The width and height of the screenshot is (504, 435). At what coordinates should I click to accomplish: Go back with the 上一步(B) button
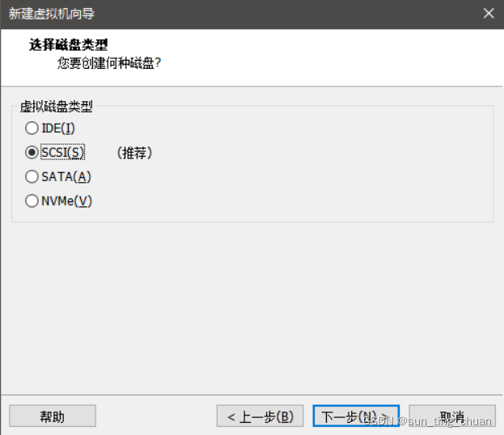260,416
